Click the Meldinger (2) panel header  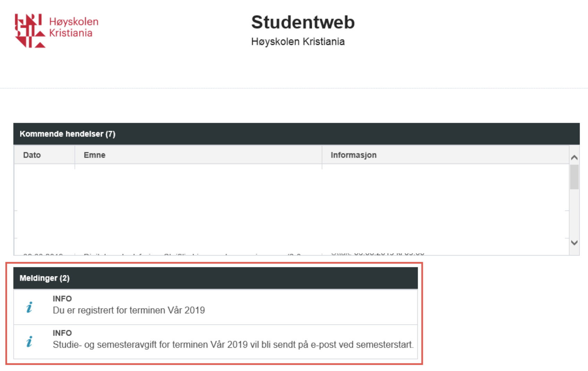[x=216, y=278]
